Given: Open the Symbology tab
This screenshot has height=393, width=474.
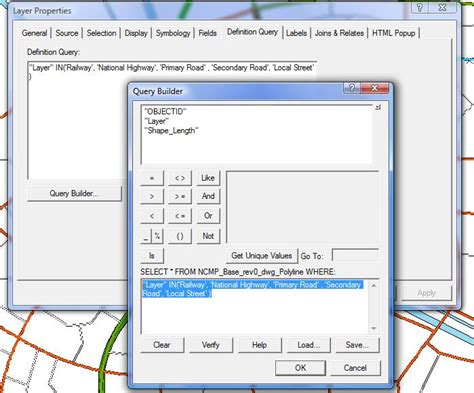Looking at the screenshot, I should click(x=173, y=33).
